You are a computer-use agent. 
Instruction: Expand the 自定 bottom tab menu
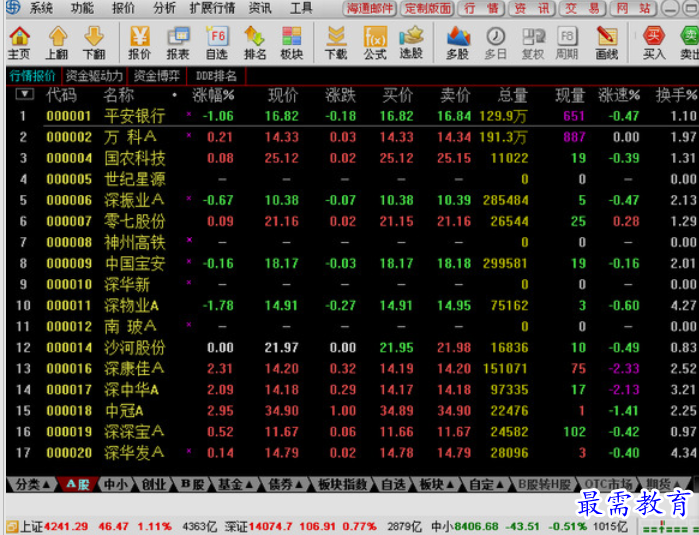tap(487, 484)
